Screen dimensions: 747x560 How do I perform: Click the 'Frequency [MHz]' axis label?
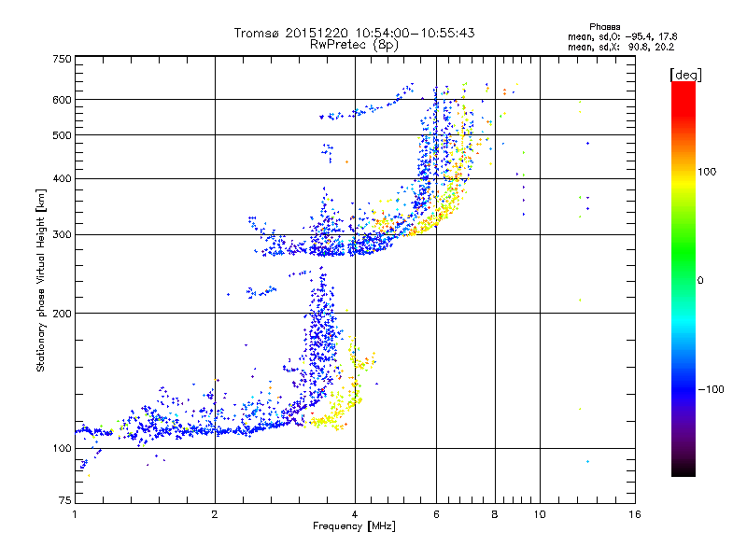pos(354,526)
